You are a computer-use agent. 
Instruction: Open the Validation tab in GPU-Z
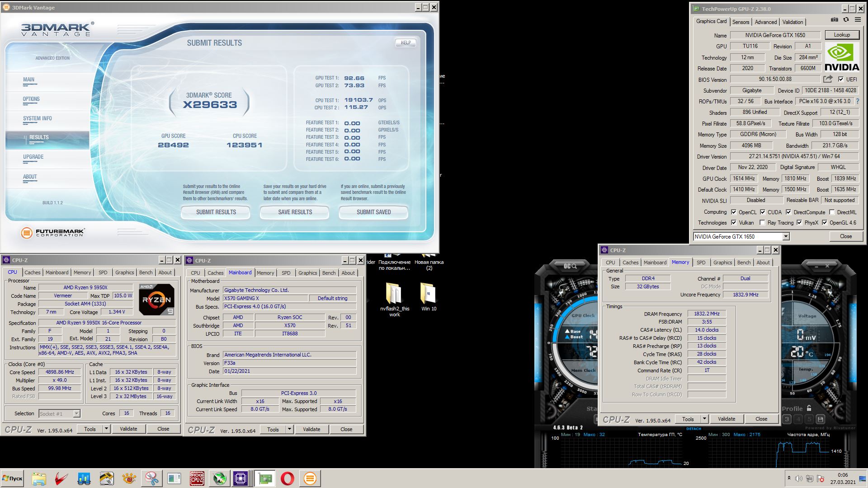click(793, 22)
